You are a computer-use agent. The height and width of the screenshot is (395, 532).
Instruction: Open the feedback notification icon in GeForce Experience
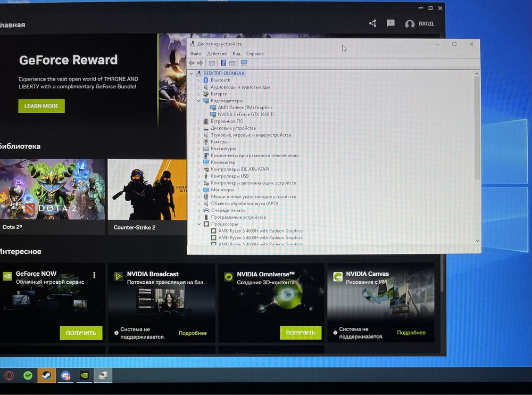point(390,23)
